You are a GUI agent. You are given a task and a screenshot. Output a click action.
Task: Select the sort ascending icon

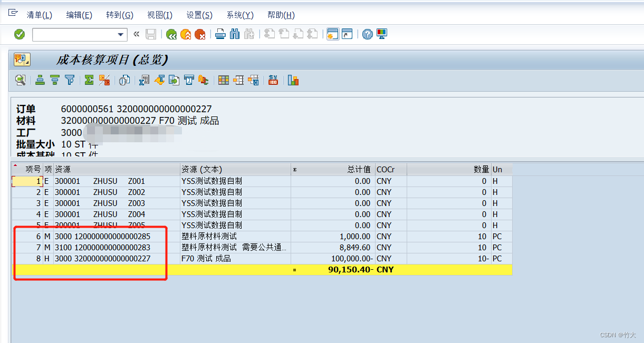[40, 80]
